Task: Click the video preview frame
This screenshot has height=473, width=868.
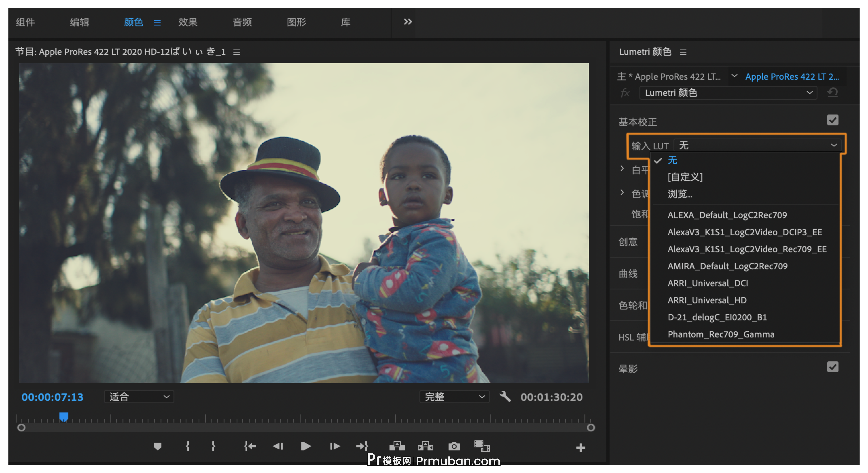Action: point(304,223)
